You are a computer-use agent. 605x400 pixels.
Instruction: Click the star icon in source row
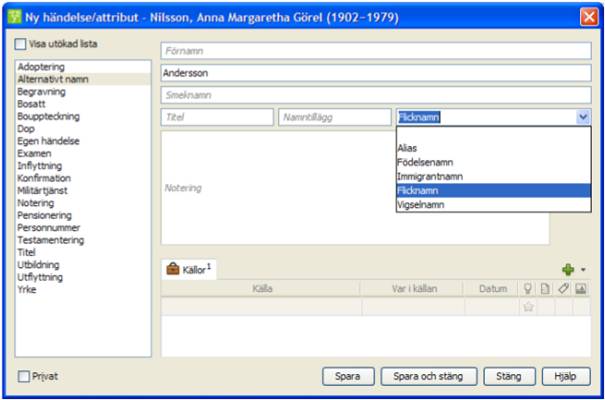point(527,307)
